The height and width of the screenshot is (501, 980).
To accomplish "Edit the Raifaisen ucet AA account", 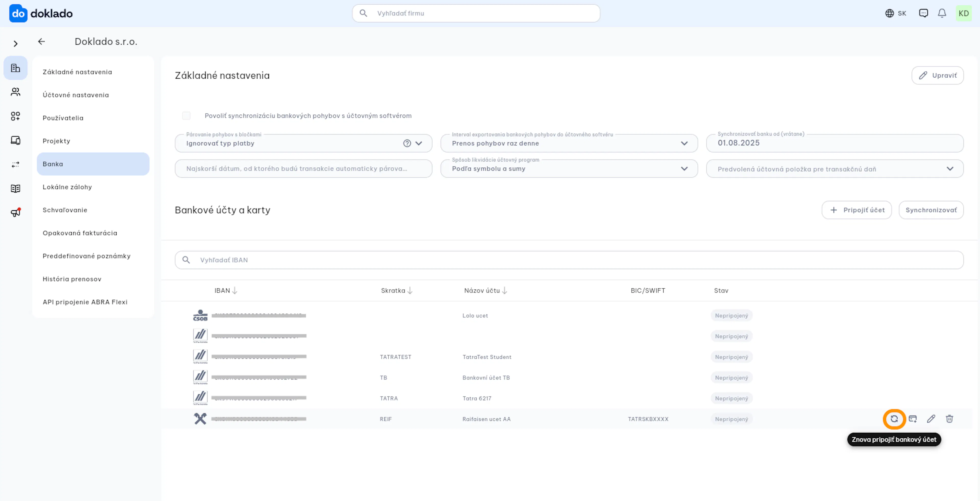I will coord(931,419).
